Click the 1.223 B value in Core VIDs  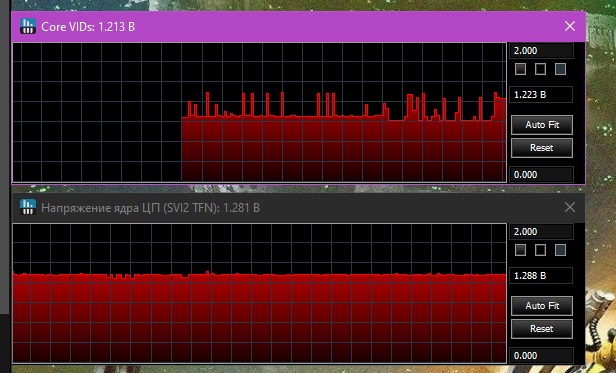[x=541, y=95]
